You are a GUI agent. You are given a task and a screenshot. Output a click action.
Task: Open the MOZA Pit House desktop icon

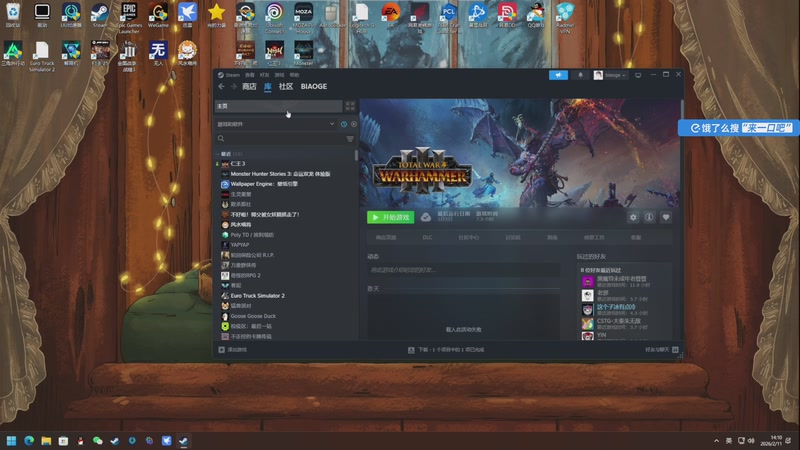point(304,17)
